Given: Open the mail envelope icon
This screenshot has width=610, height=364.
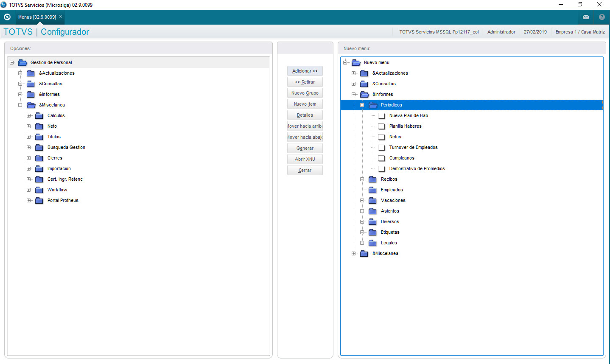Looking at the screenshot, I should [586, 17].
